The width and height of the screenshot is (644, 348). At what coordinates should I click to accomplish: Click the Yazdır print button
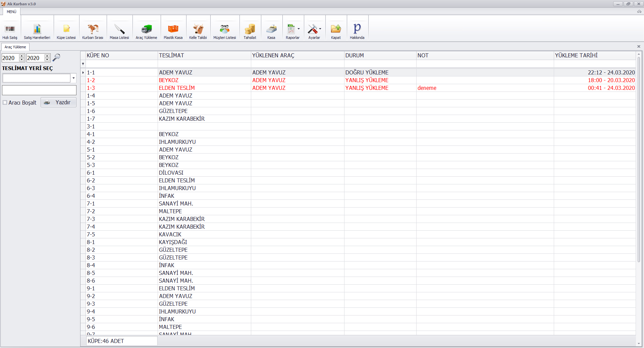click(x=58, y=103)
